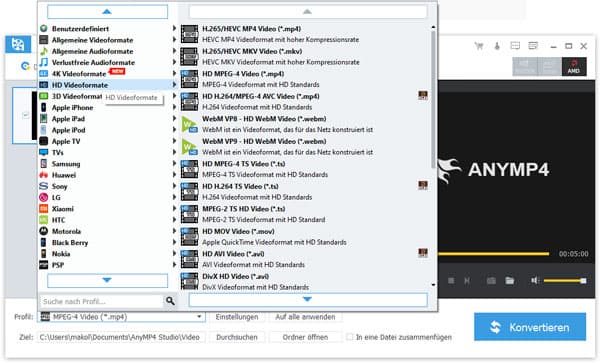Click the Apple iPad device icon
This screenshot has width=600, height=363.
tap(44, 119)
